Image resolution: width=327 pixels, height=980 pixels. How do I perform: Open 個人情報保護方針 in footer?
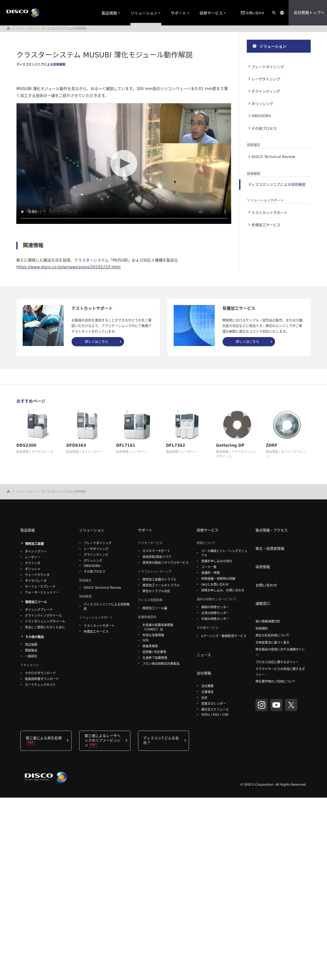[x=268, y=621]
